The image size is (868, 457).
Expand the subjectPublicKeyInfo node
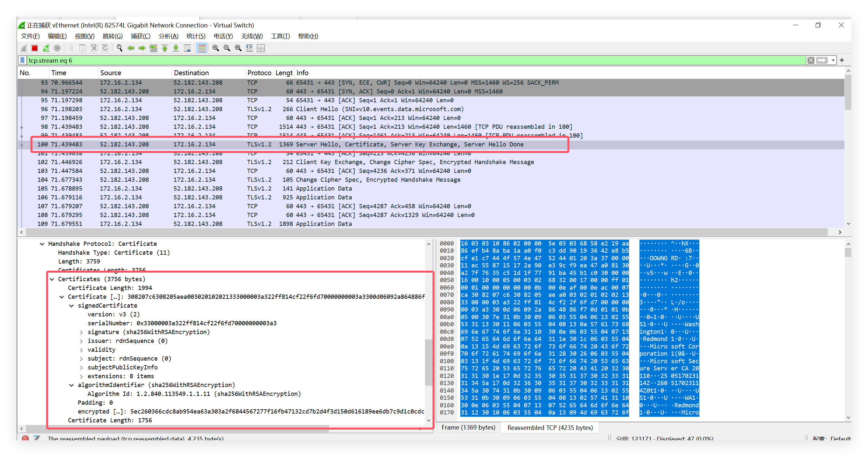pos(81,367)
